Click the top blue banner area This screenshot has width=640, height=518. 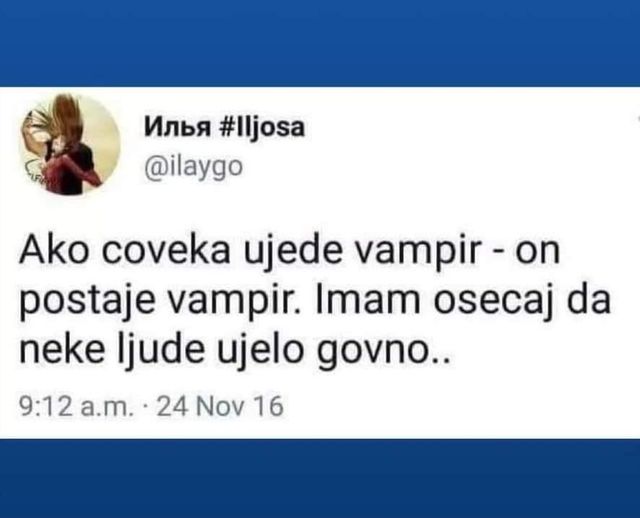(x=320, y=43)
